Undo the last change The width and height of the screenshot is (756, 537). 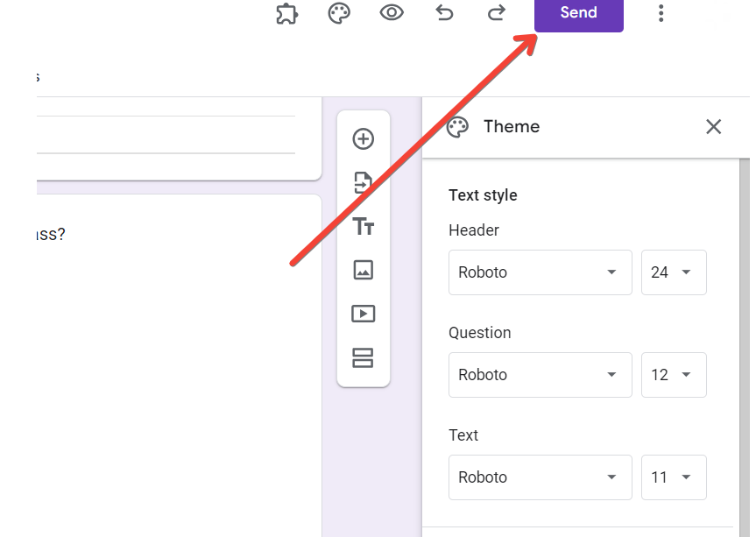point(444,13)
